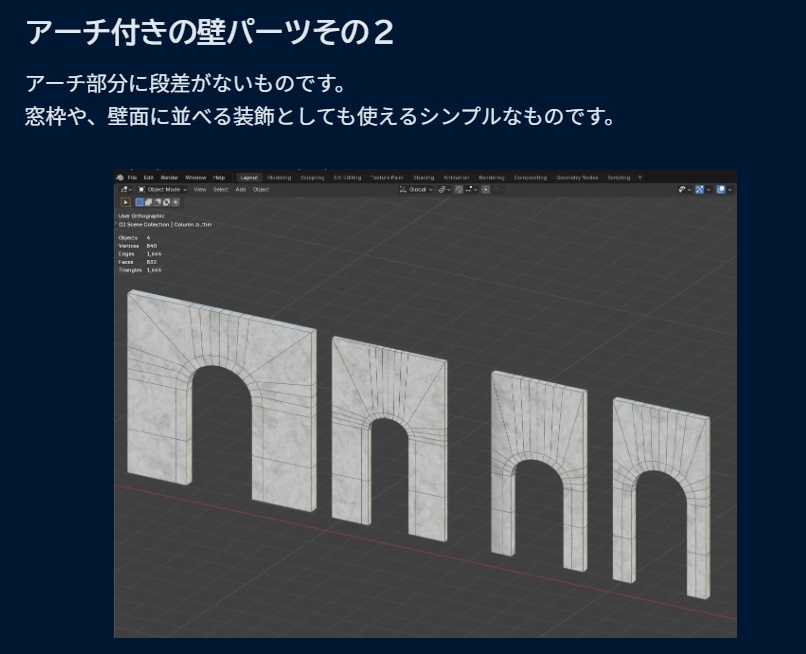Select the Tweak tool icon

[126, 203]
